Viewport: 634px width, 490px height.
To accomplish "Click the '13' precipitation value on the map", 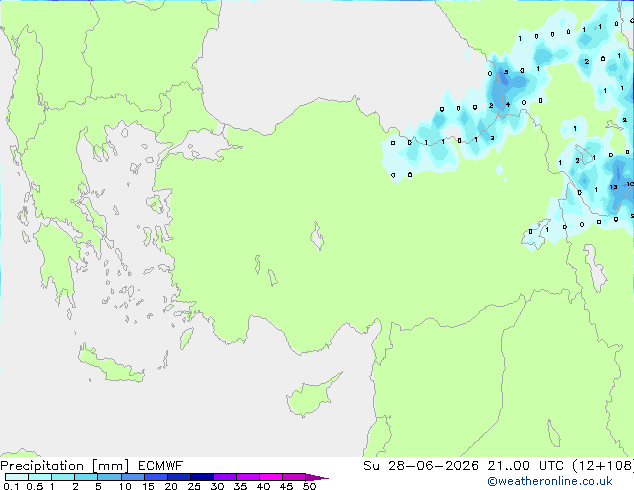I will click(x=613, y=187).
